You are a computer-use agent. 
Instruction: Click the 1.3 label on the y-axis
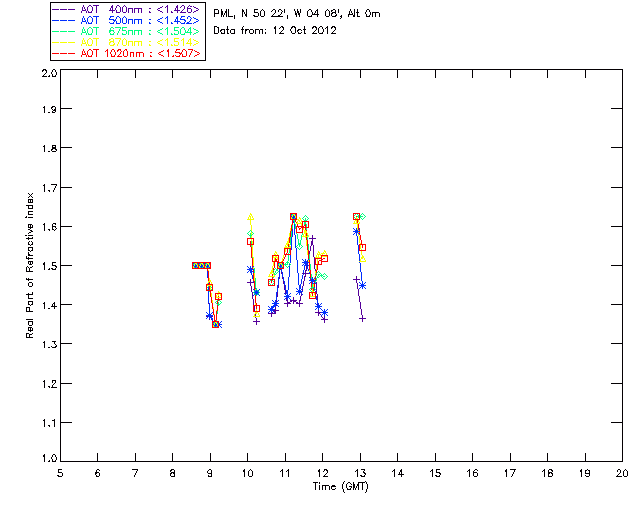coord(49,345)
